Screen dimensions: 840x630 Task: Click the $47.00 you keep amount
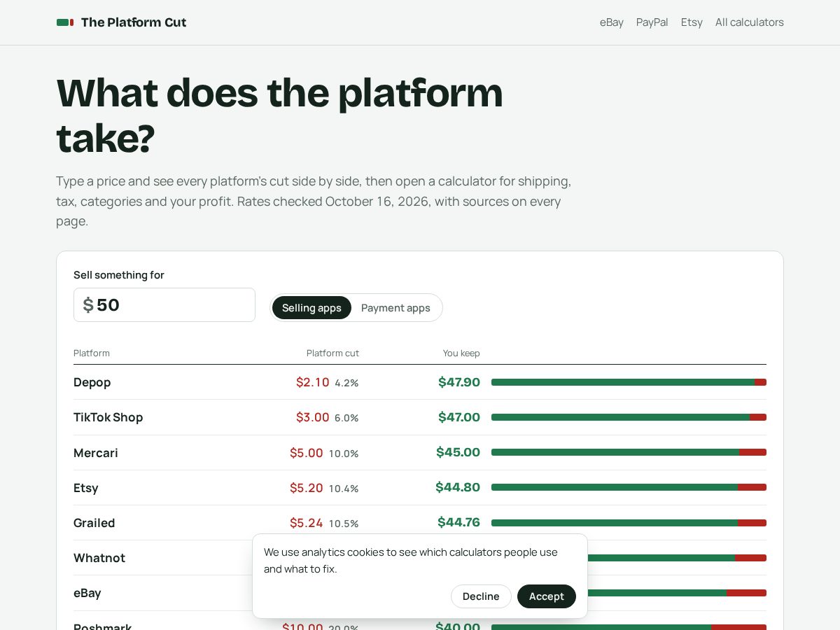click(x=459, y=417)
